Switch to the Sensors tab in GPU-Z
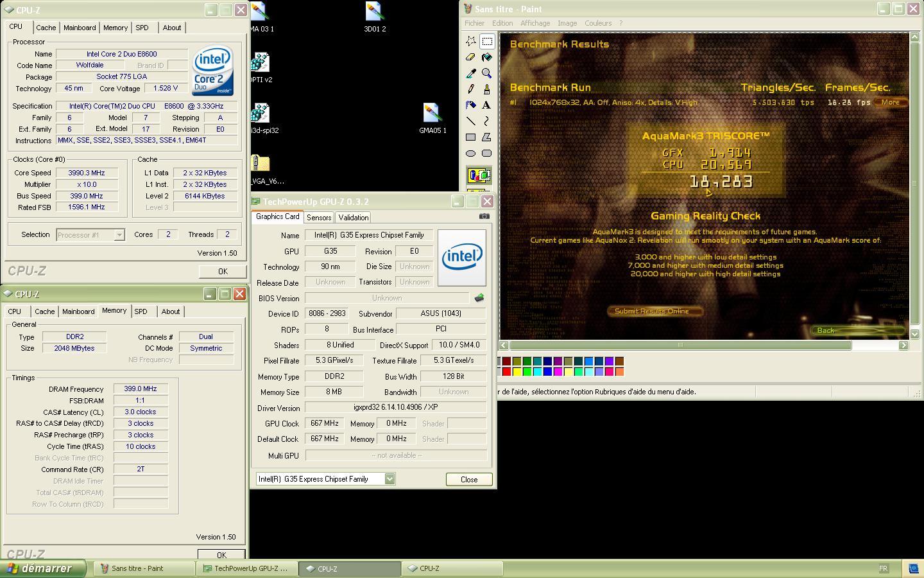Image resolution: width=924 pixels, height=578 pixels. click(x=319, y=218)
